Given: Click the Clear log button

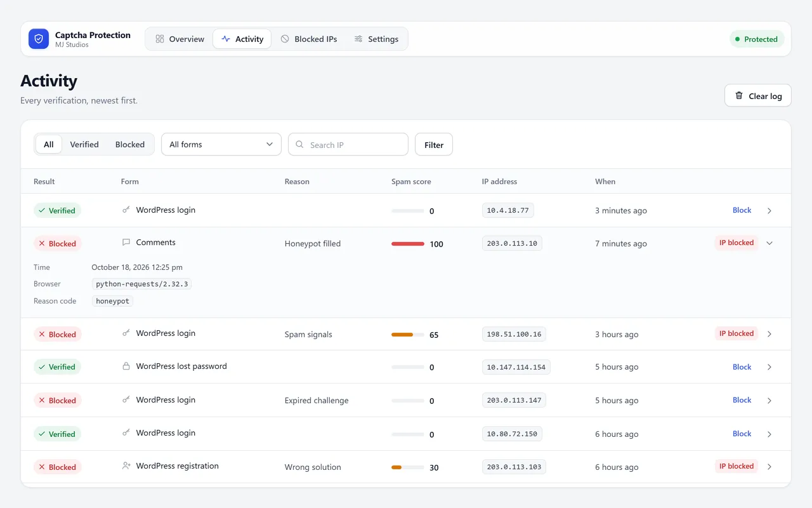Looking at the screenshot, I should pyautogui.click(x=758, y=96).
